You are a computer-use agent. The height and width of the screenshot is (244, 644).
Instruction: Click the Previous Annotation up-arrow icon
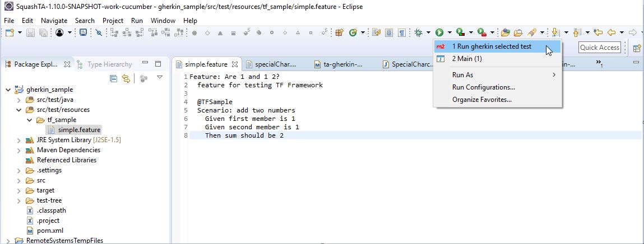[x=577, y=32]
